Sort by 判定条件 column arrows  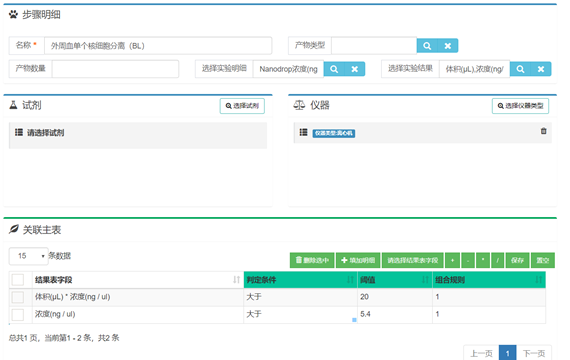pos(350,280)
